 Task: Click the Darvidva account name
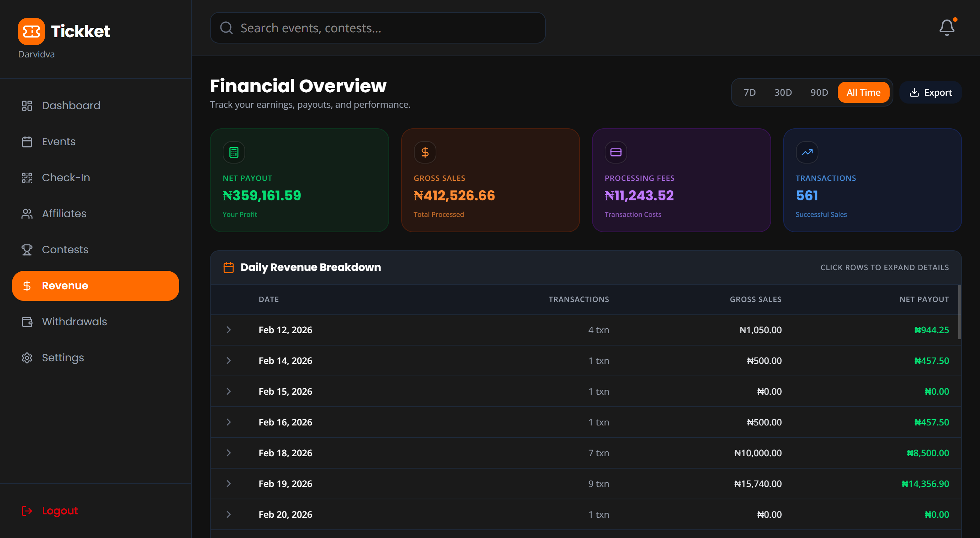(x=36, y=54)
